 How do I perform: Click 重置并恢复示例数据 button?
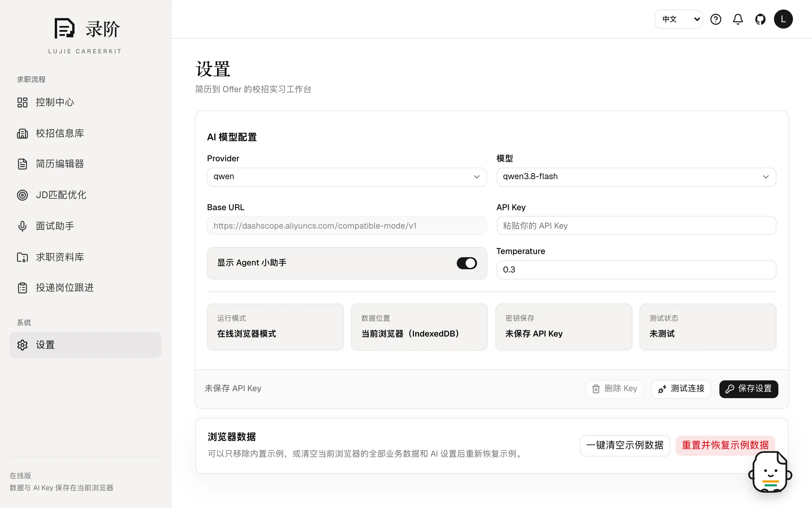[725, 445]
